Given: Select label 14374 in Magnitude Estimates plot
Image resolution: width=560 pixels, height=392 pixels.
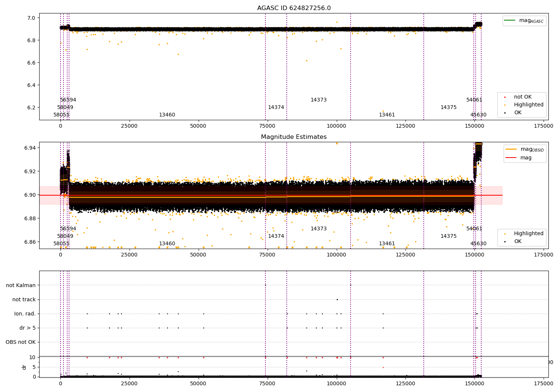Looking at the screenshot, I should (276, 236).
